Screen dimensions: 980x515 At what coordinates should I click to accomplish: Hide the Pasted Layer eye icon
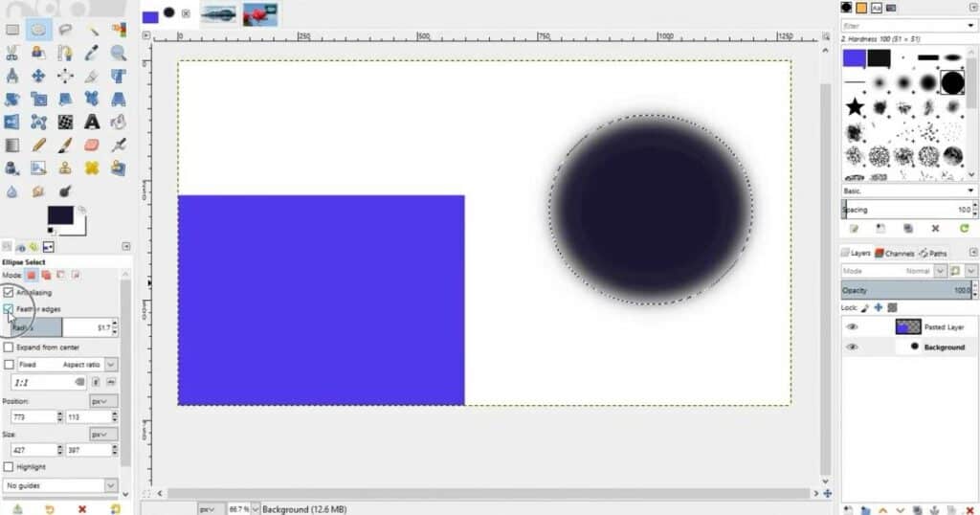pyautogui.click(x=851, y=326)
